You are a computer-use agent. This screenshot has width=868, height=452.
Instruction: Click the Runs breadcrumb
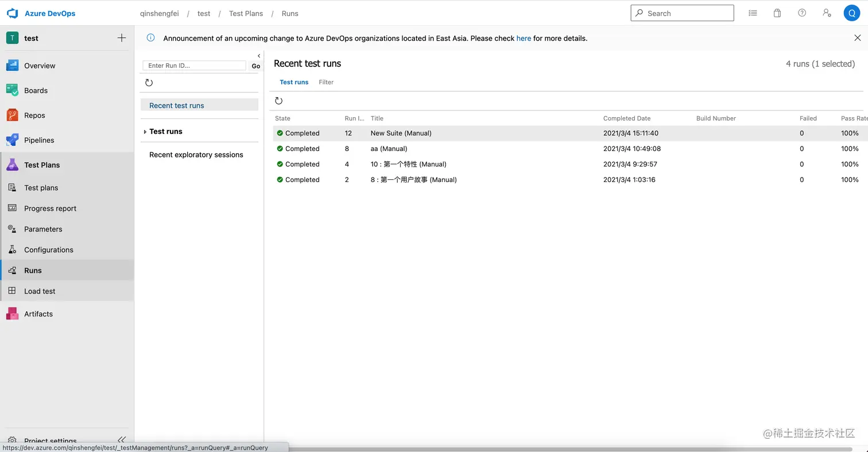(290, 13)
